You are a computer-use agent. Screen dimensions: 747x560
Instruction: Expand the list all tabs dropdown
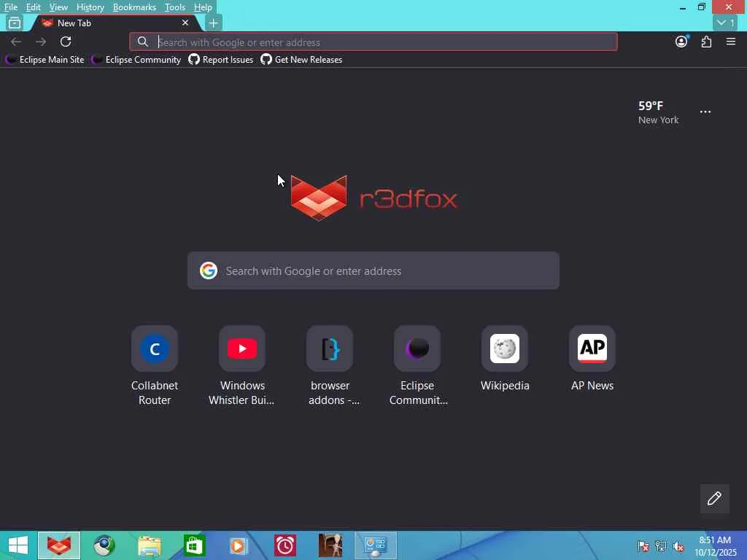(726, 23)
